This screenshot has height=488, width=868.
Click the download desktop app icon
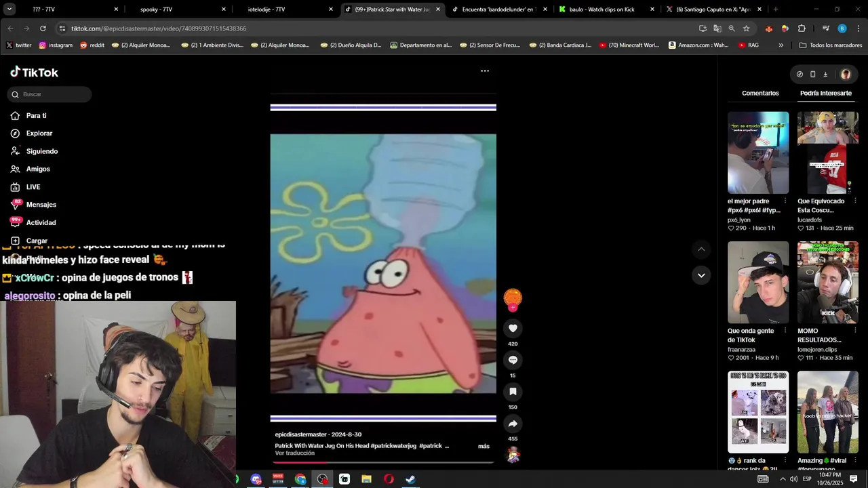coord(825,75)
